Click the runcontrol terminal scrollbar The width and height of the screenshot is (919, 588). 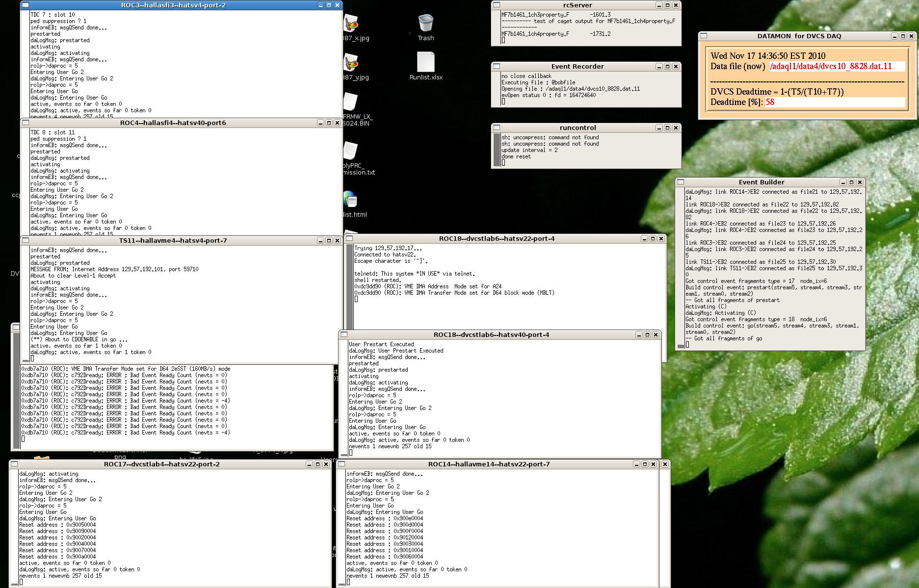[497, 150]
